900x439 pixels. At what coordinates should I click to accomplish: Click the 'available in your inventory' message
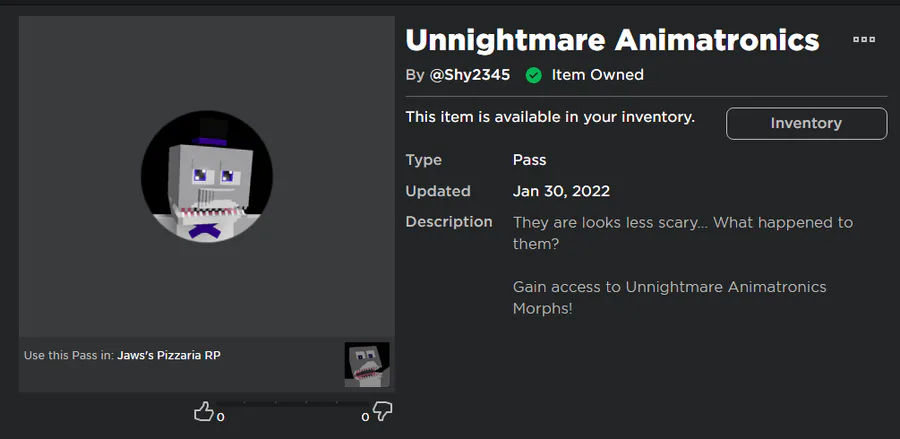point(549,118)
